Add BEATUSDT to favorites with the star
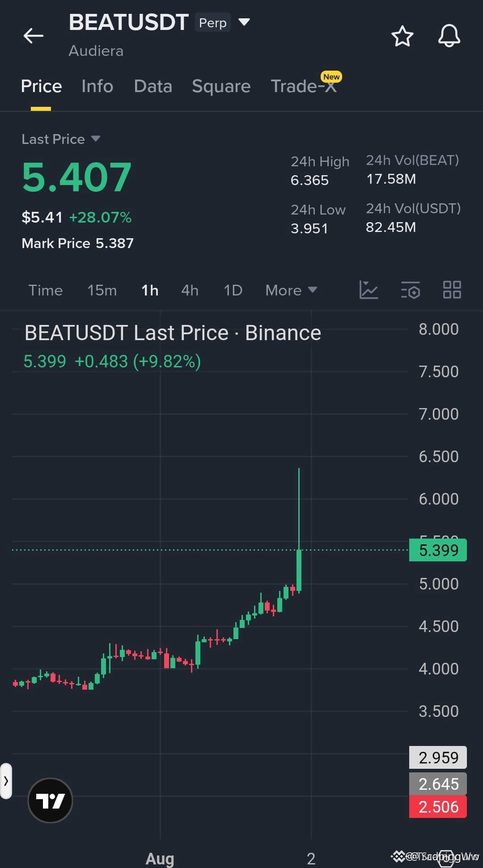This screenshot has width=483, height=868. (x=402, y=36)
